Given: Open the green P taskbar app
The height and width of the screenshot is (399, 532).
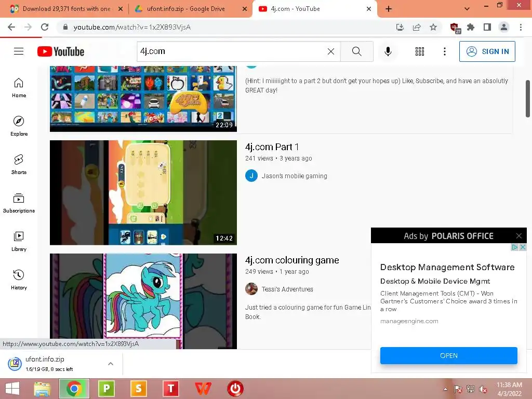Looking at the screenshot, I should [x=107, y=389].
